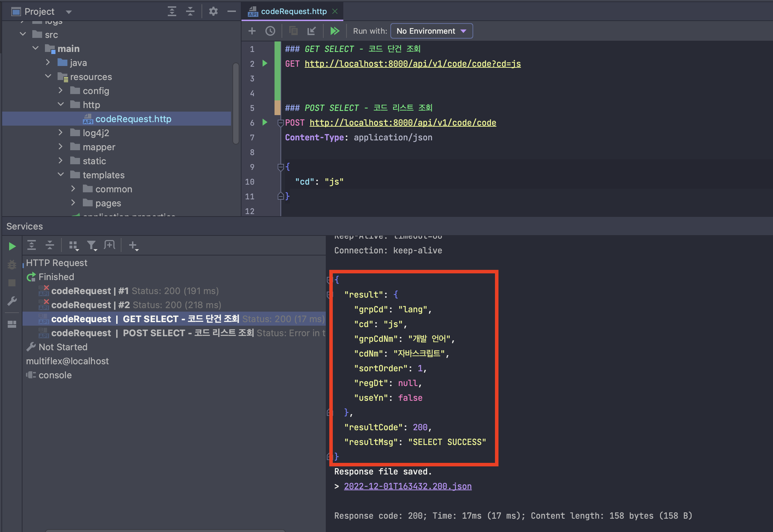This screenshot has width=773, height=532.
Task: Click the Project panel settings gear
Action: pos(213,12)
